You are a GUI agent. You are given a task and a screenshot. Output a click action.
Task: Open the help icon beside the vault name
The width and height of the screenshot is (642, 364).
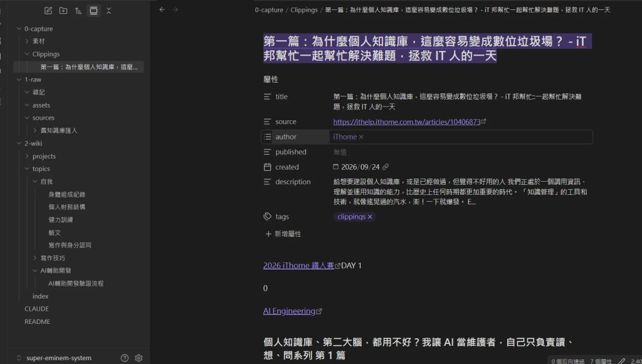[125, 358]
